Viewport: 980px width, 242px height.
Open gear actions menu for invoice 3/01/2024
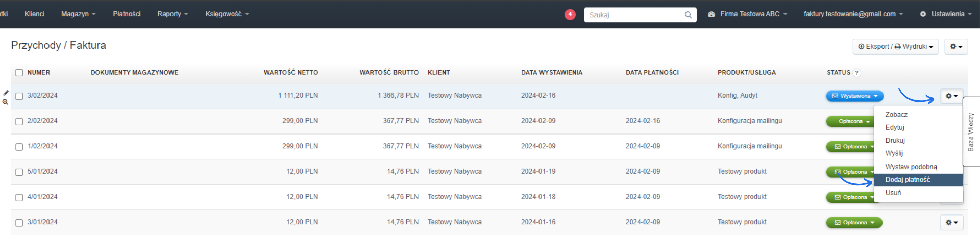(951, 223)
